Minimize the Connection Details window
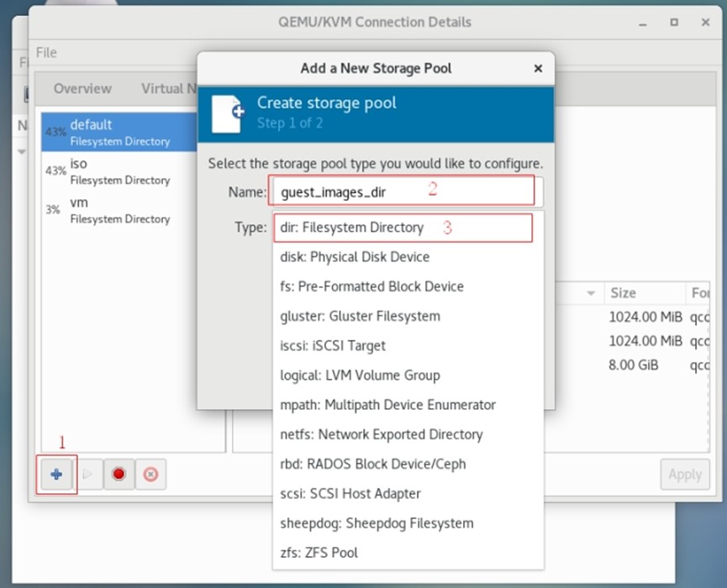727x588 pixels. [x=643, y=24]
